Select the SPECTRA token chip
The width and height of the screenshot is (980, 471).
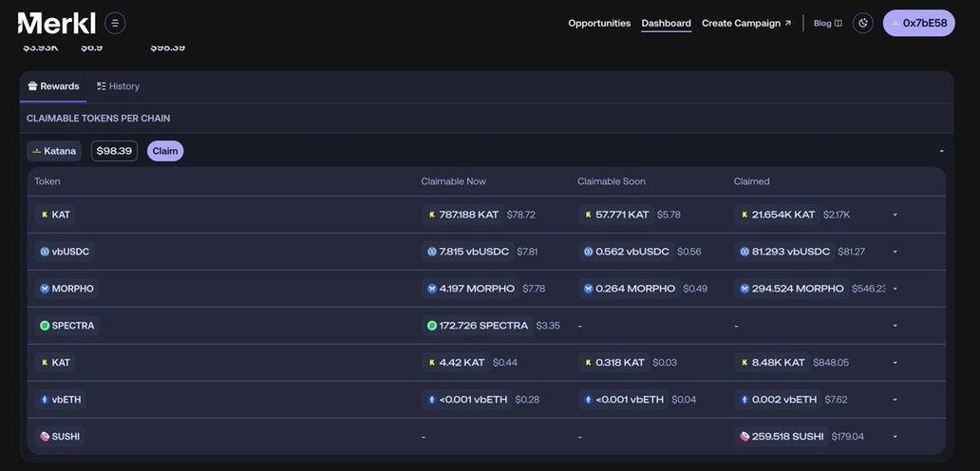66,326
